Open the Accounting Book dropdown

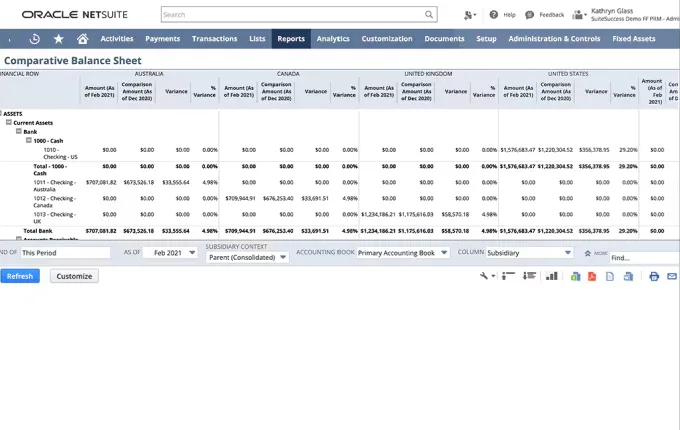click(403, 253)
